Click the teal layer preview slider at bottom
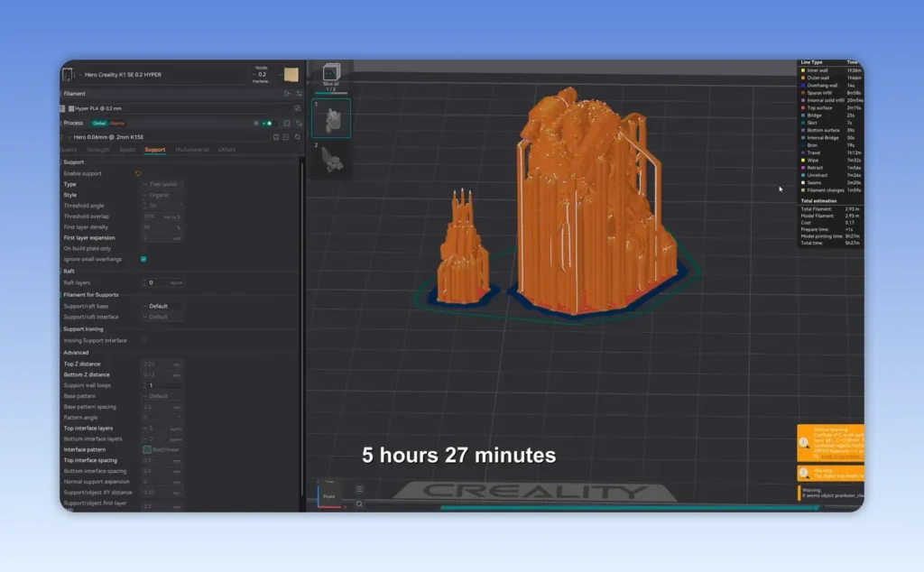This screenshot has width=924, height=572. pos(629,508)
